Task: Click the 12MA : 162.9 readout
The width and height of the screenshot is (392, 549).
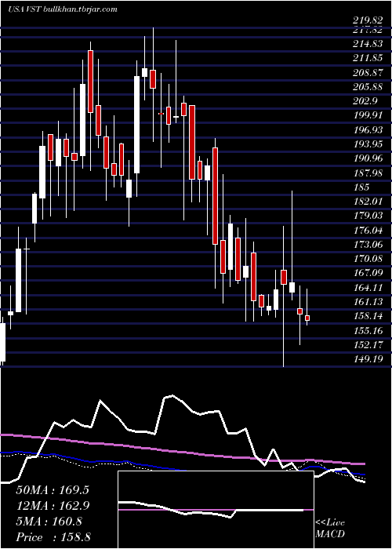Action: tap(53, 506)
